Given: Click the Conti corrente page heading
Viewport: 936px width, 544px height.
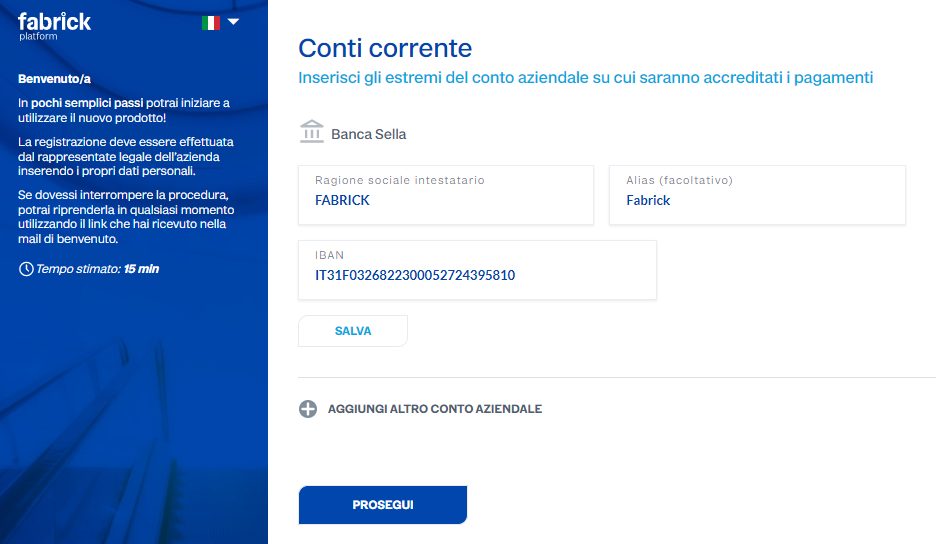Looking at the screenshot, I should [x=385, y=48].
